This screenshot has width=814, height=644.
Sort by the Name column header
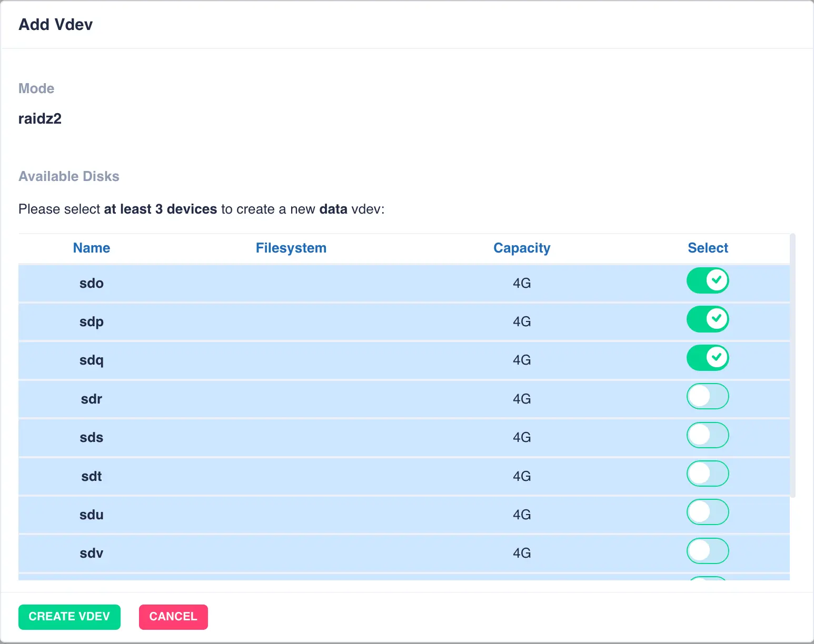pos(92,248)
